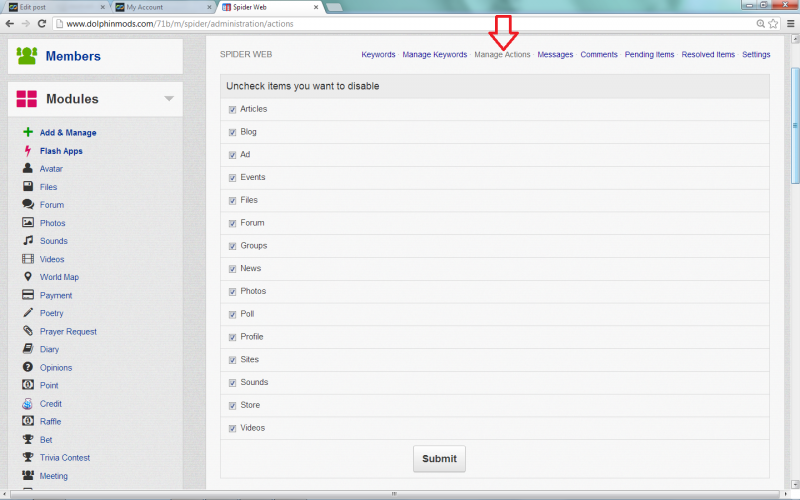The width and height of the screenshot is (800, 500).
Task: Open the Settings menu item
Action: tap(756, 55)
